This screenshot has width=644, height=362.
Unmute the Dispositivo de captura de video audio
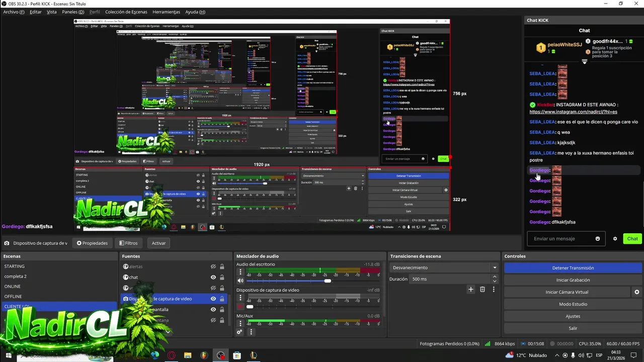[240, 306]
